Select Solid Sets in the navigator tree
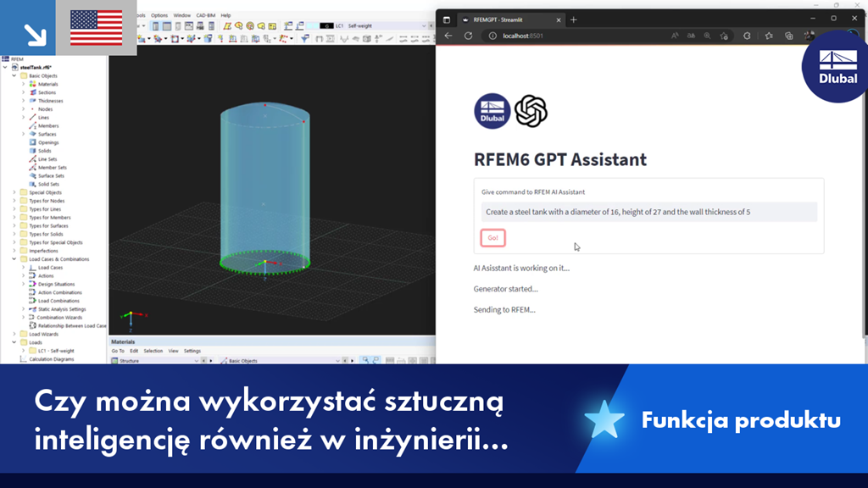This screenshot has width=868, height=488. pyautogui.click(x=48, y=184)
